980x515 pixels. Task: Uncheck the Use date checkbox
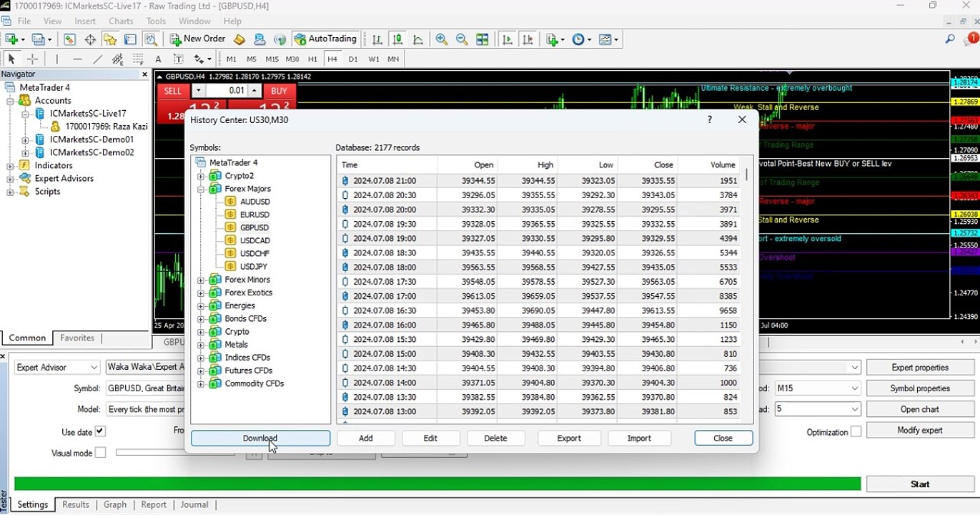coord(100,431)
